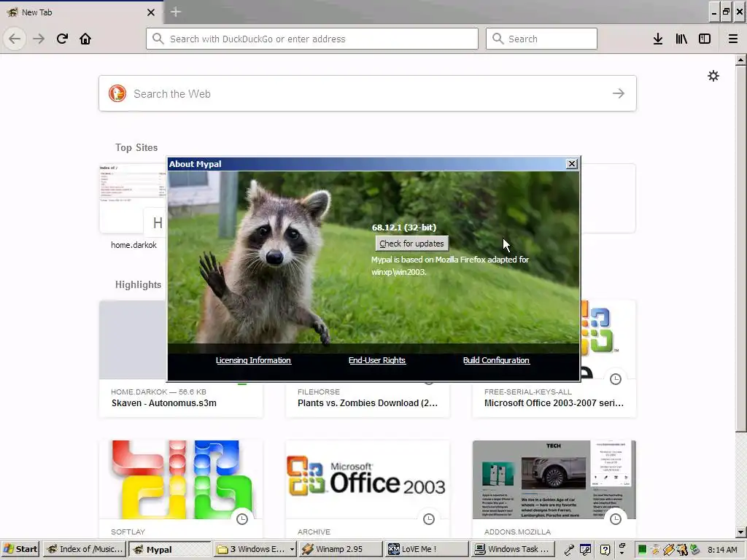Open the addons.mozilla Tech article thumbnail
Viewport: 747px width, 560px height.
click(x=554, y=480)
